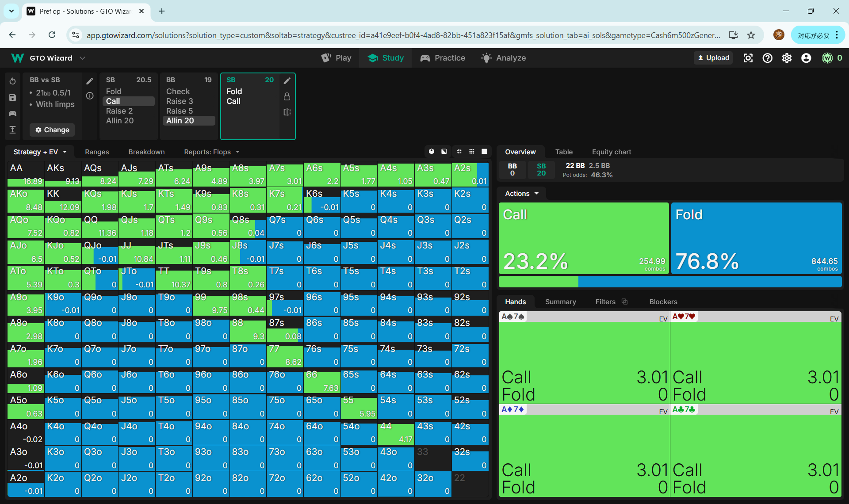
Task: Click the save solution disk icon
Action: pos(12,98)
